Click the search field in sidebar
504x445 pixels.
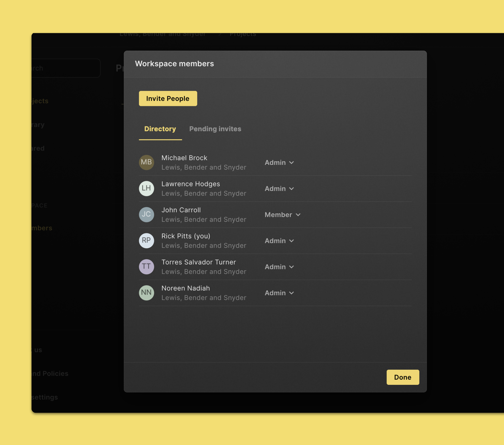point(66,68)
